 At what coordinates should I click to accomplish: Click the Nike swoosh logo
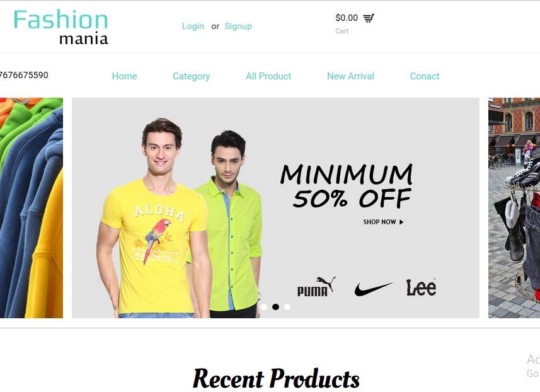[373, 289]
